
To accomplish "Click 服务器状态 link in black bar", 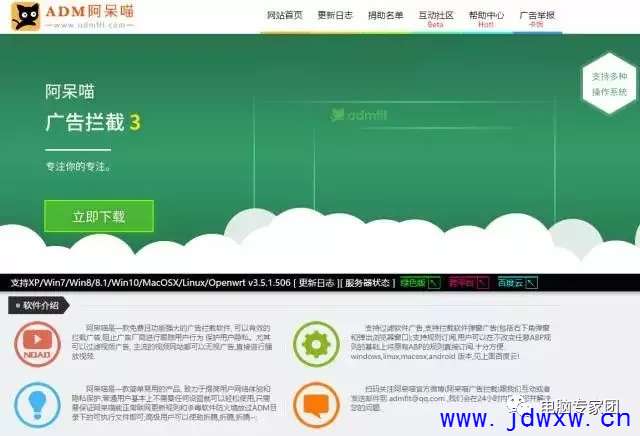I will tap(367, 283).
